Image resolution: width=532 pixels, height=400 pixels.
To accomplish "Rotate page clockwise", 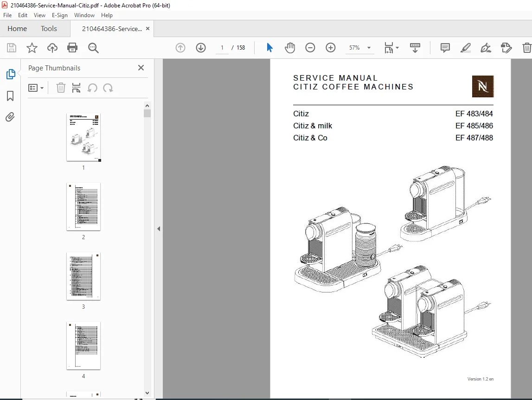I will click(x=108, y=88).
